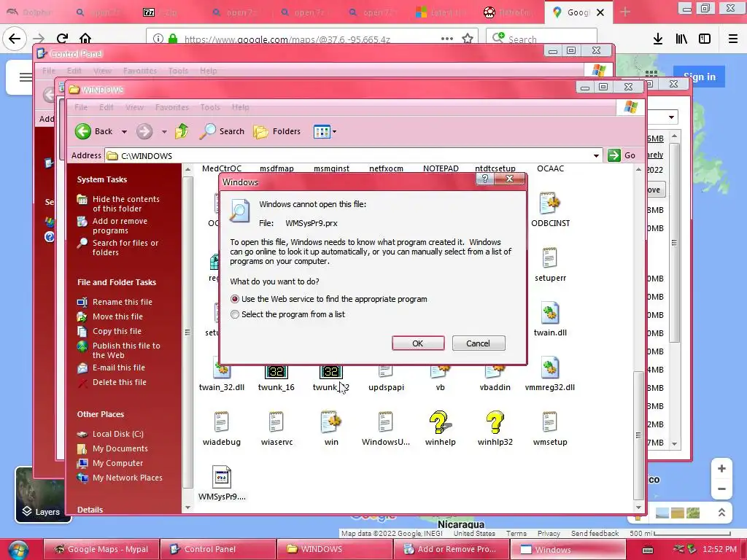Open the Search tool in explorer toolbar
The height and width of the screenshot is (560, 747).
click(x=222, y=131)
